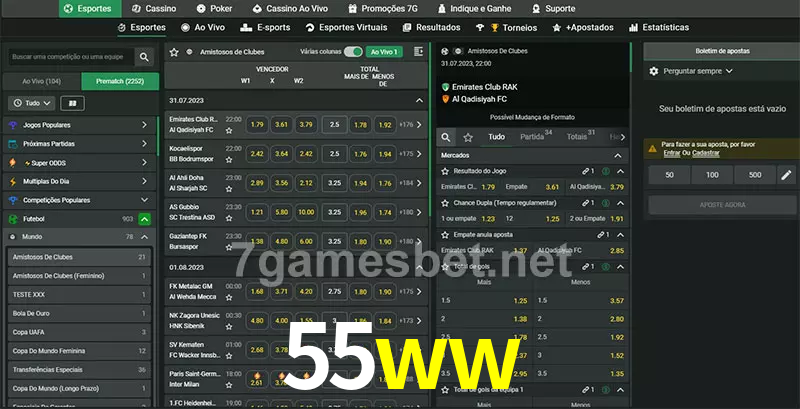The image size is (800, 409).
Task: Click the Entrar login link
Action: (x=671, y=153)
